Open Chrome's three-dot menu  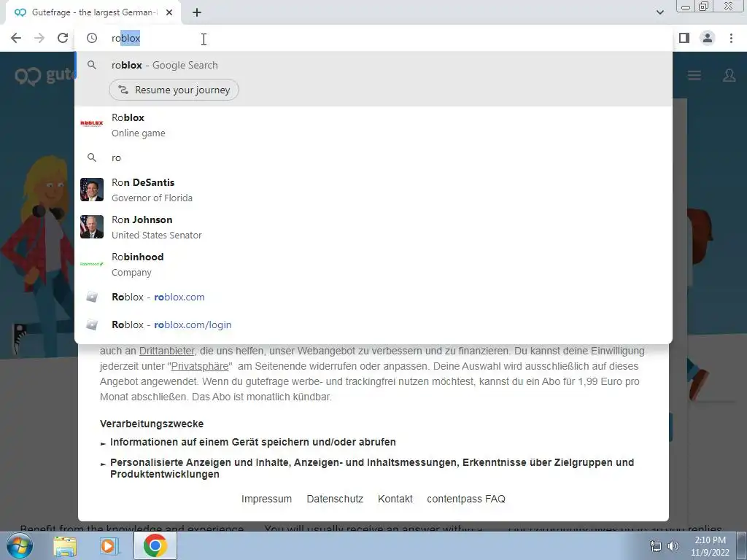[x=731, y=38]
